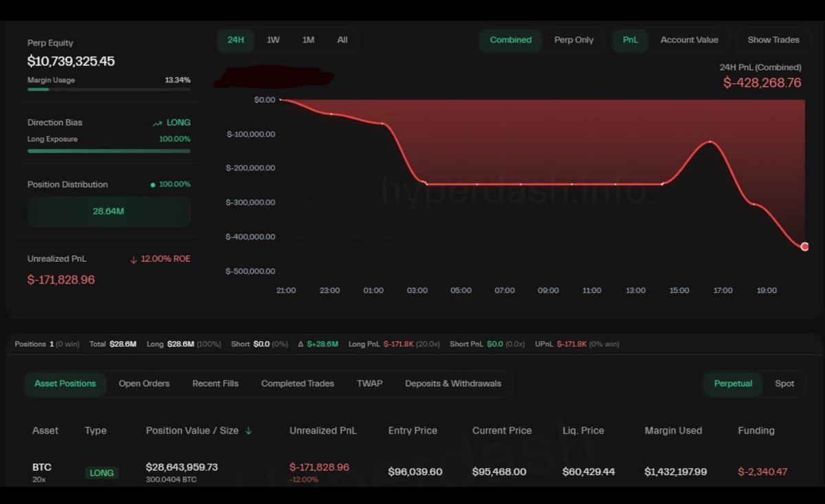This screenshot has width=825, height=504.
Task: Click the Margin Used column header
Action: click(673, 430)
